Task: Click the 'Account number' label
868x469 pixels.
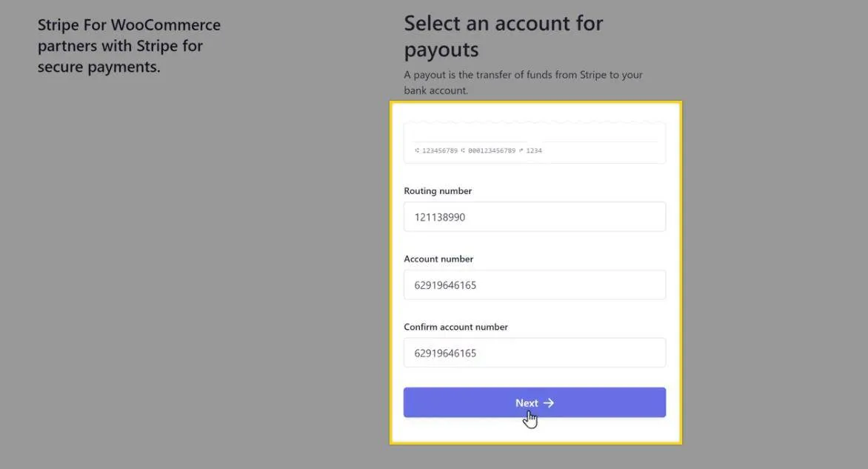Action: click(438, 259)
